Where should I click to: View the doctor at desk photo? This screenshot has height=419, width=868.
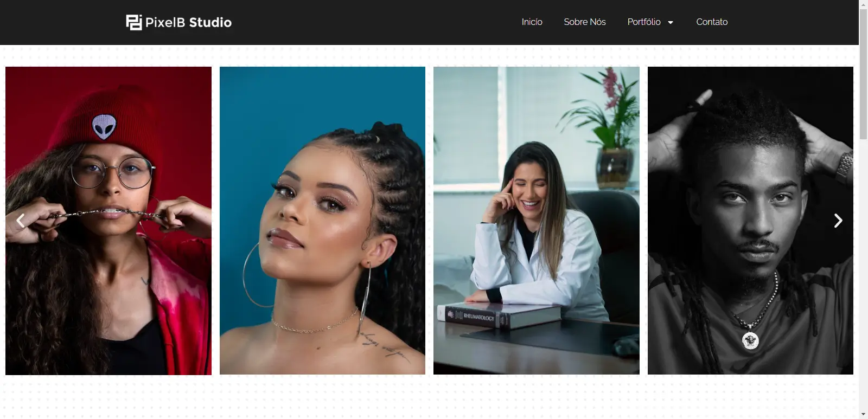[537, 221]
